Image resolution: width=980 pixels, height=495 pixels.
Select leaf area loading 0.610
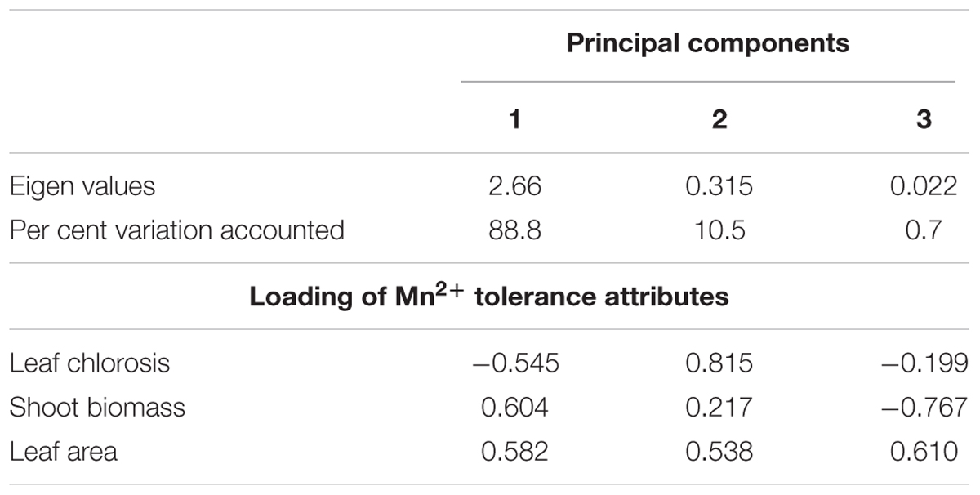[924, 450]
